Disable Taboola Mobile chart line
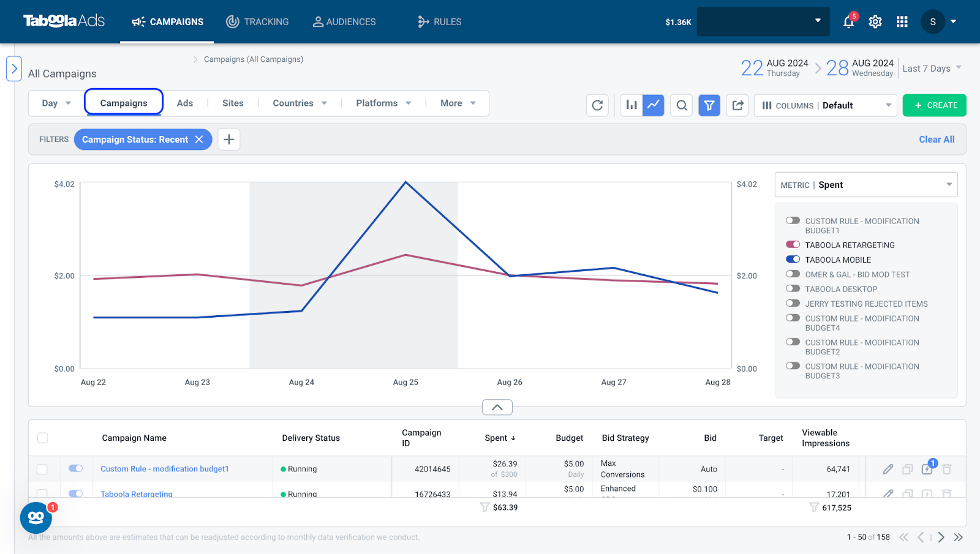Image resolution: width=980 pixels, height=554 pixels. point(793,260)
